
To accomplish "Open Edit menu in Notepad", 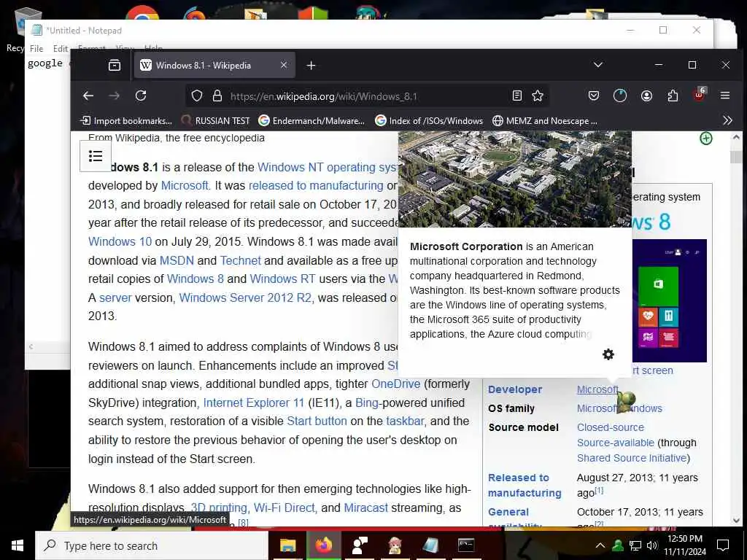I will tap(61, 49).
